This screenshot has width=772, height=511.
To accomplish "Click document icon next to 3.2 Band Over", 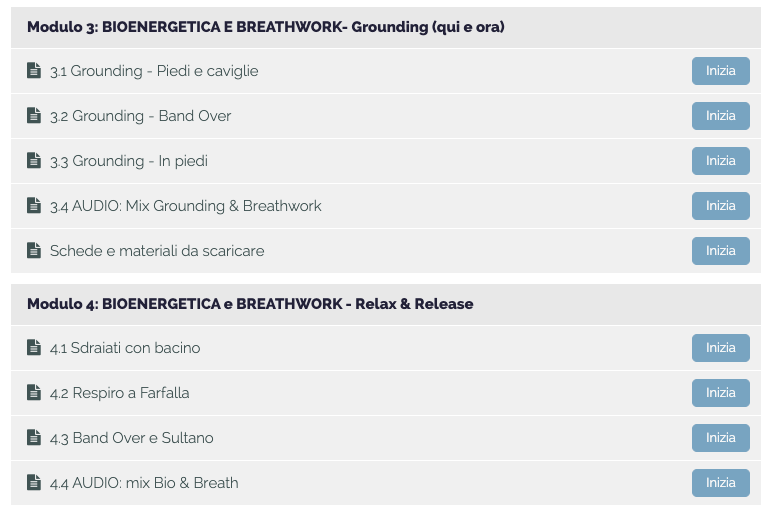I will [33, 115].
